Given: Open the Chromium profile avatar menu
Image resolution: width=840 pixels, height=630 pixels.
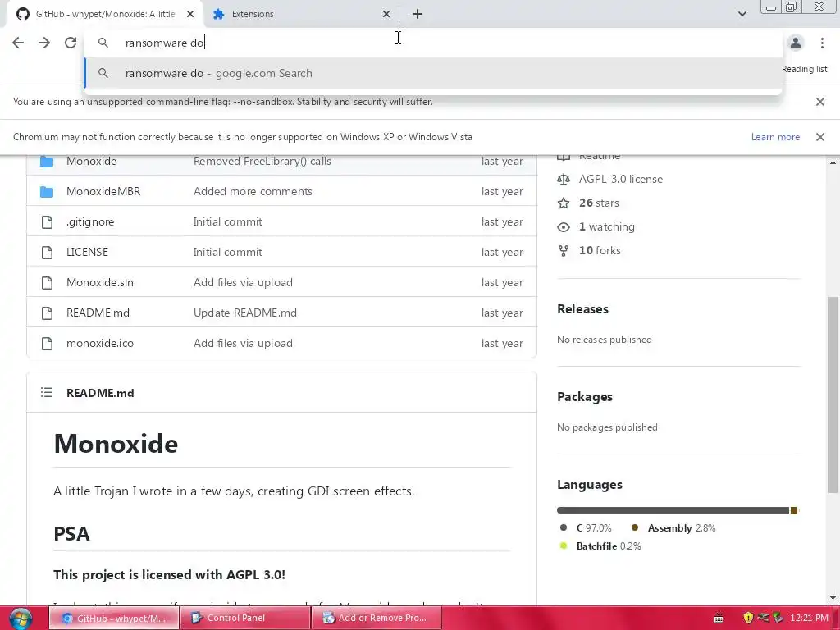Looking at the screenshot, I should coord(796,43).
